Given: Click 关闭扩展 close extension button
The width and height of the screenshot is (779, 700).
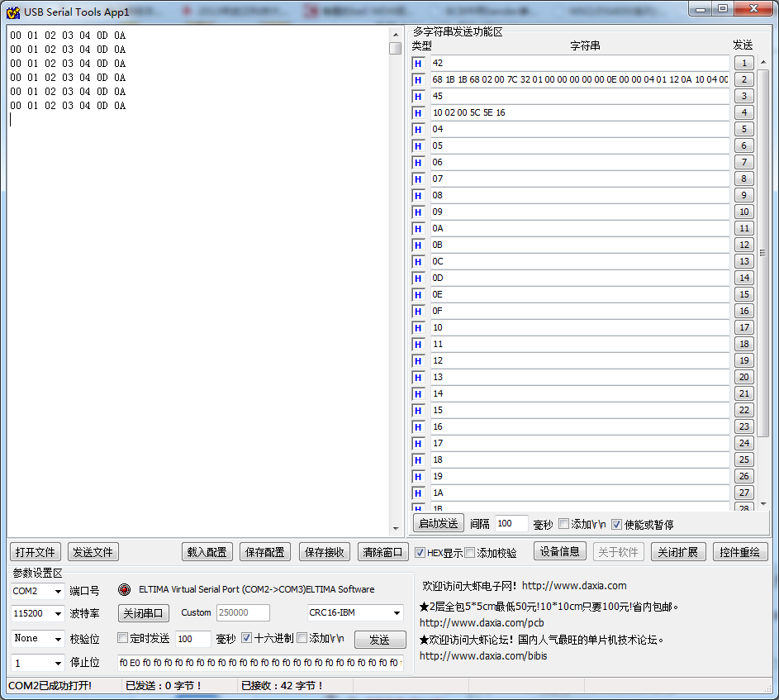Looking at the screenshot, I should tap(678, 552).
